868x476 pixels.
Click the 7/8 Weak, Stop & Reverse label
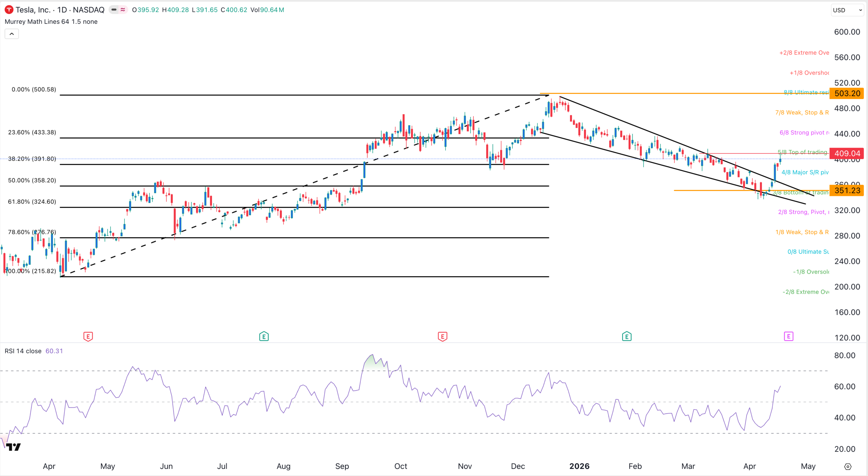tap(802, 113)
